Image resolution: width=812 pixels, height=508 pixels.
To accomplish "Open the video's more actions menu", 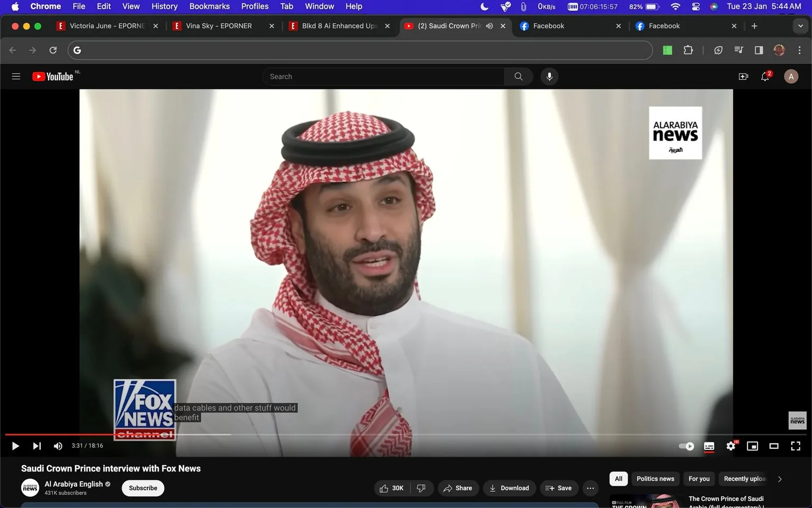I will click(x=590, y=488).
